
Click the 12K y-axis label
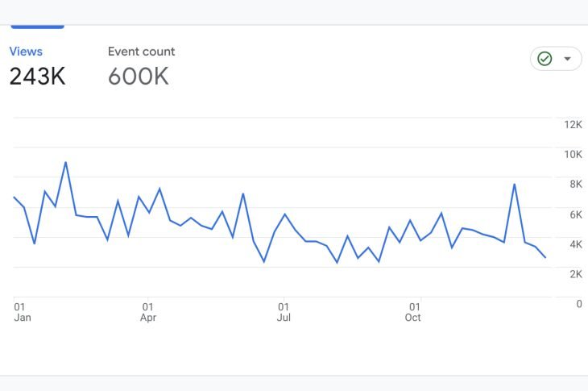coord(573,124)
